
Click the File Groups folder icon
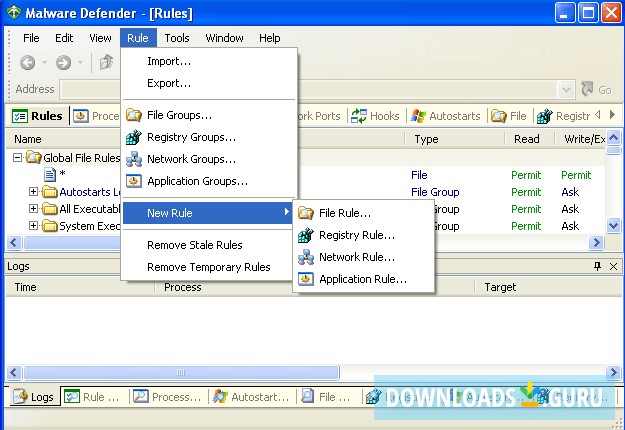[x=134, y=115]
